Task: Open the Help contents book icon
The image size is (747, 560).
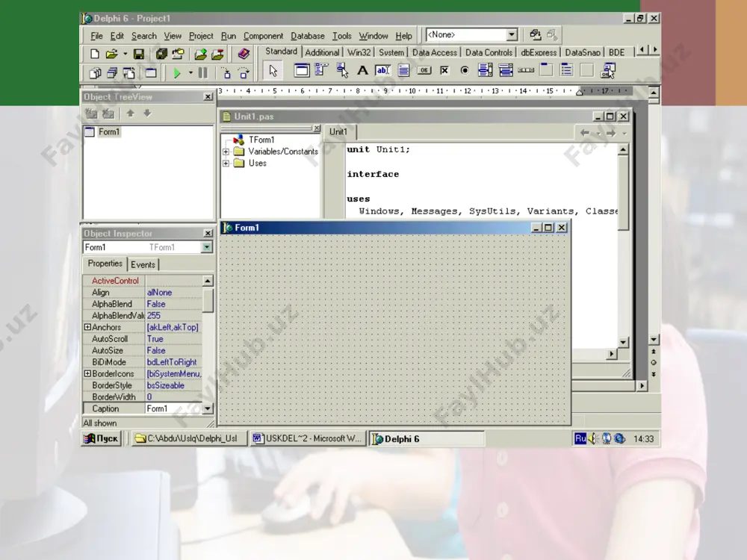Action: (x=244, y=54)
